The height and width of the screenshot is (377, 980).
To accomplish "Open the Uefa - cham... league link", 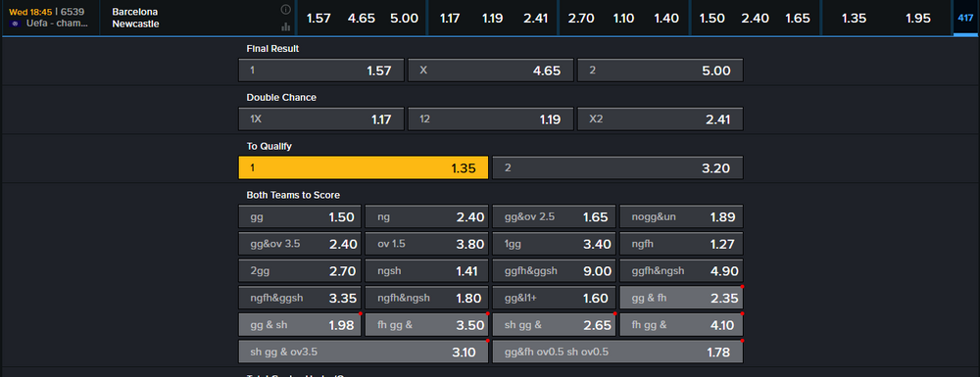I will pos(57,24).
